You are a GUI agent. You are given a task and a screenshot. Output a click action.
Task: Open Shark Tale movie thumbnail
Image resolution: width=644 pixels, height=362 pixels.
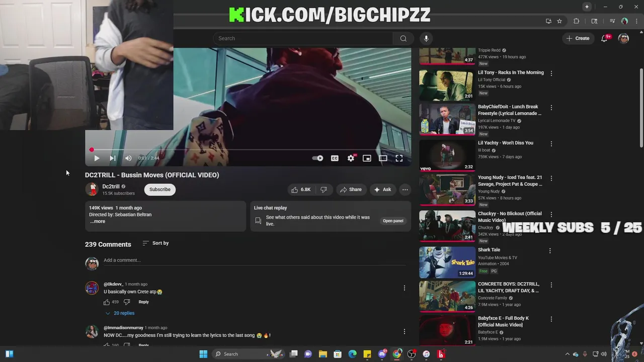coord(447,262)
